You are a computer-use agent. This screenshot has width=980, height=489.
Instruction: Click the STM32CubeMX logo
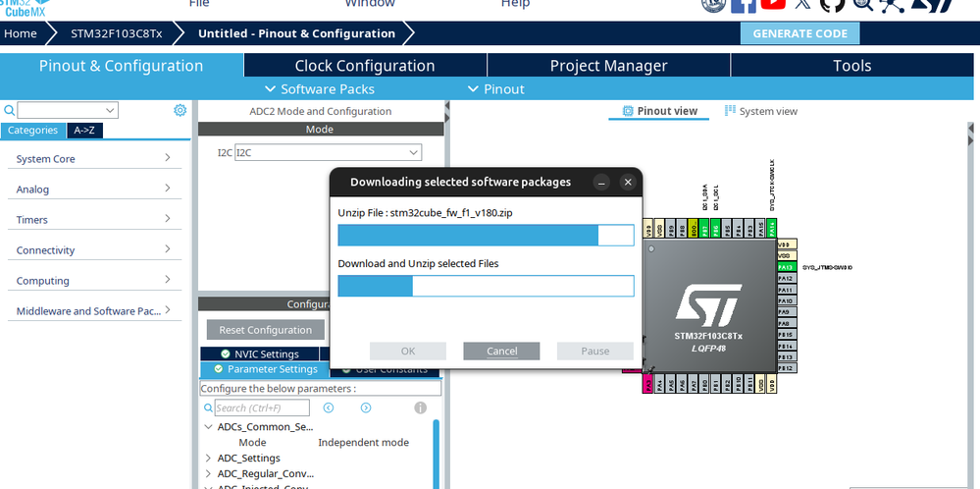(x=24, y=8)
